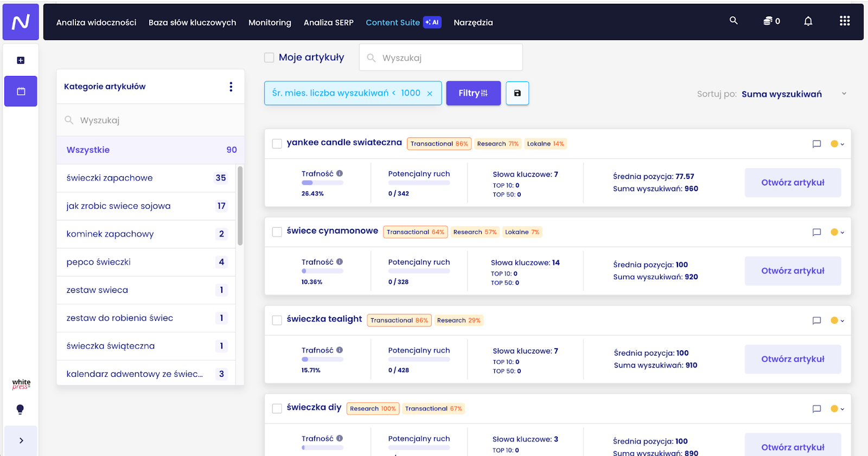Screen dimensions: 868x456
Task: Open comment for świece cynamonowe
Action: click(816, 232)
